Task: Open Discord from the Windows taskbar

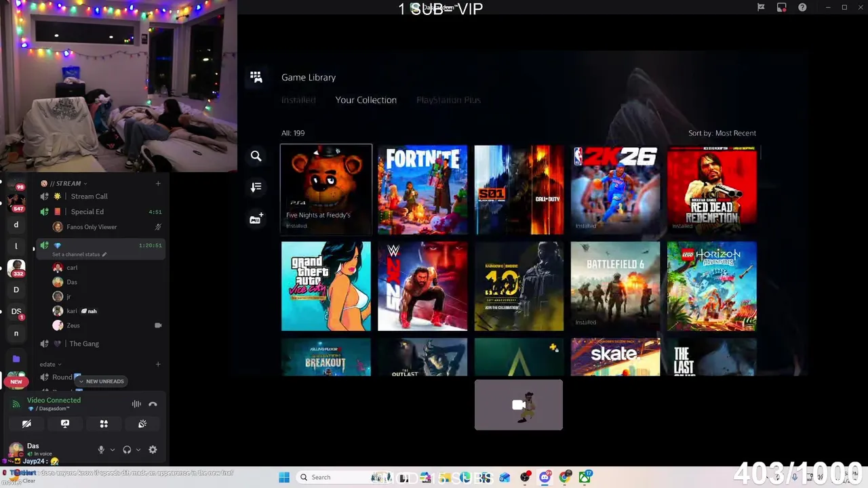Action: [x=545, y=477]
